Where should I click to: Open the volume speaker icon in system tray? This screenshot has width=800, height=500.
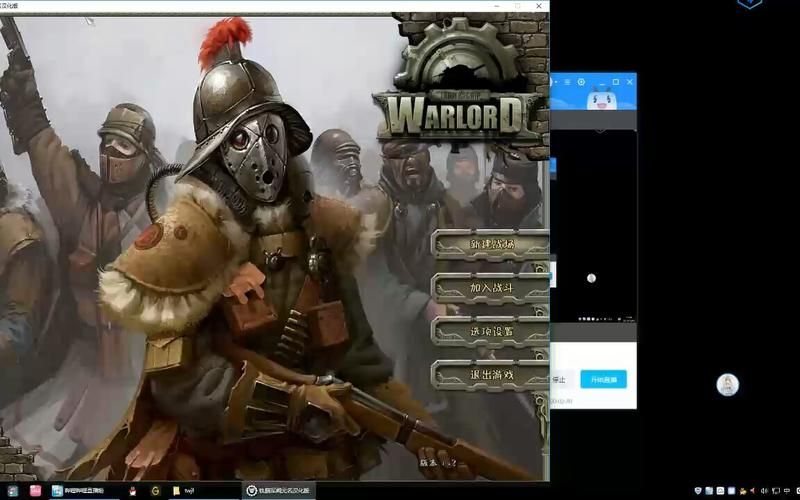[x=765, y=491]
